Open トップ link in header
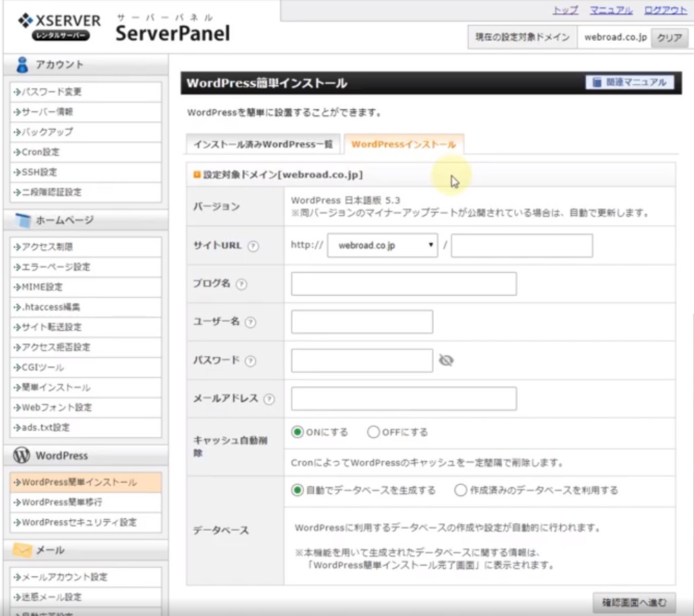Viewport: 694px width, 616px height. [565, 10]
